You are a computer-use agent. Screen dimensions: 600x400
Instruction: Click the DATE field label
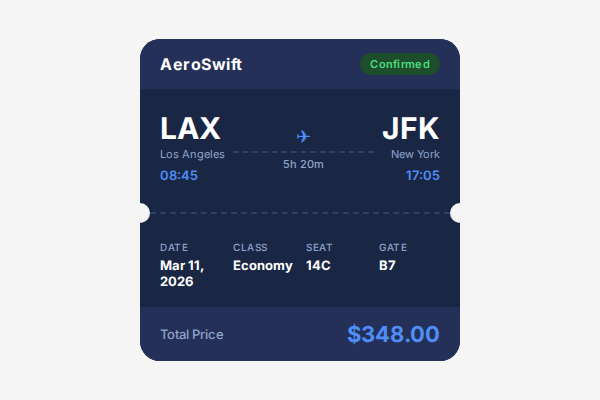[174, 247]
